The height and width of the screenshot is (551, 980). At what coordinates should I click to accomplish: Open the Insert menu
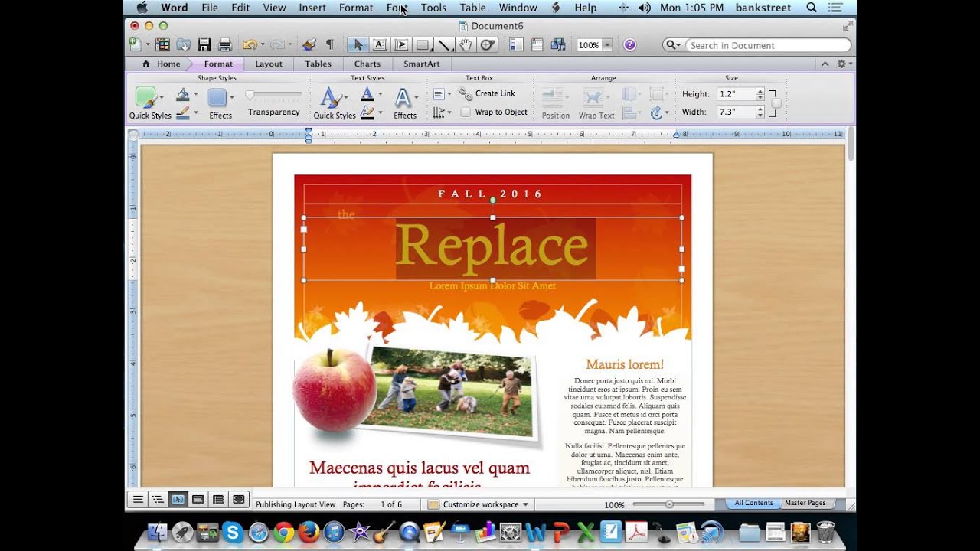[x=312, y=8]
